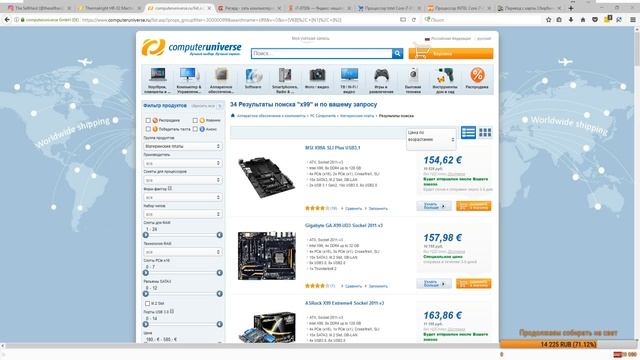The width and height of the screenshot is (640, 360).
Task: Click learn more for Gigabyte GA-X99-UD3
Action: pos(434,284)
